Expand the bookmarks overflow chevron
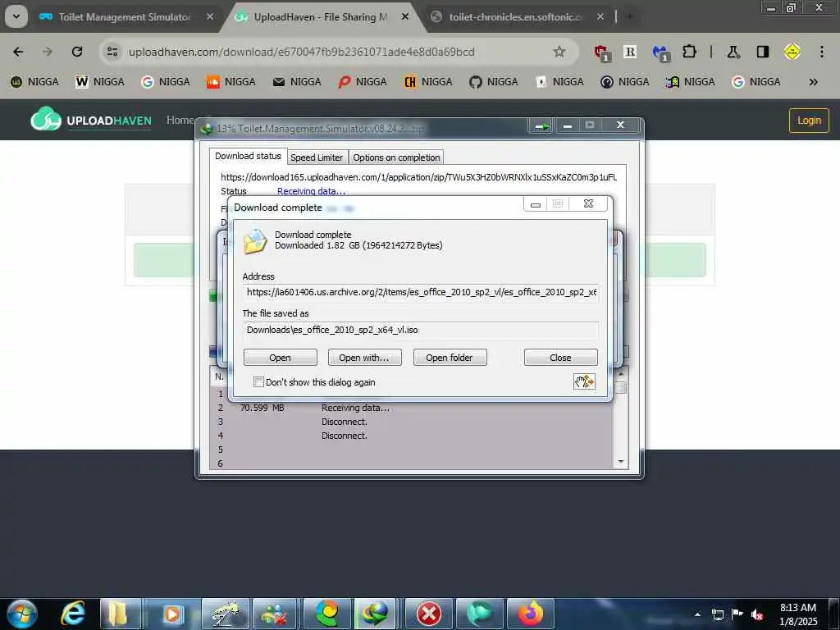 (813, 81)
